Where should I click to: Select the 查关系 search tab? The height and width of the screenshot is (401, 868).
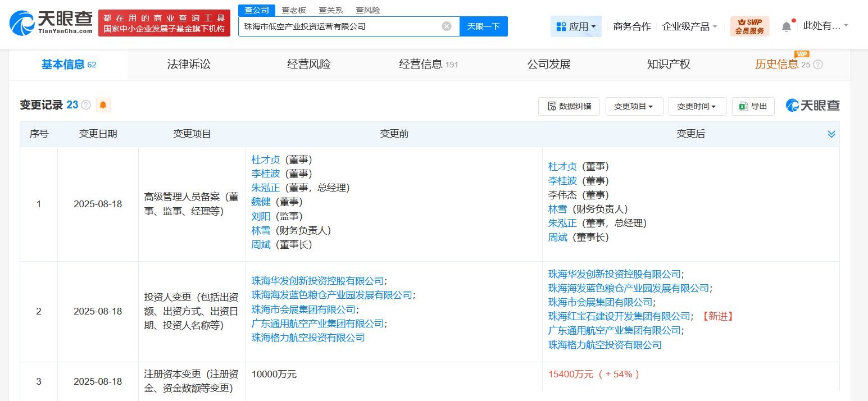(x=330, y=10)
